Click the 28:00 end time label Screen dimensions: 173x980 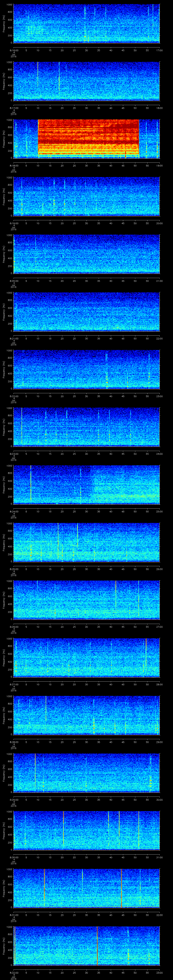pyautogui.click(x=159, y=684)
